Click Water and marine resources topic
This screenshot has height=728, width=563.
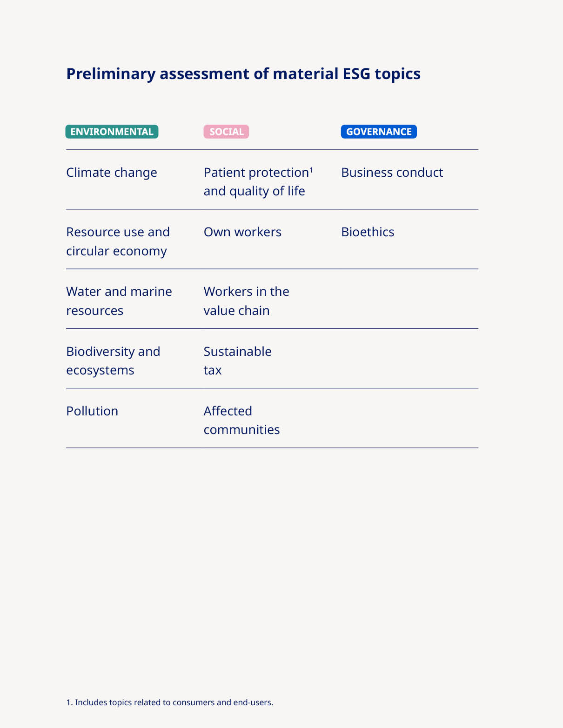click(119, 301)
